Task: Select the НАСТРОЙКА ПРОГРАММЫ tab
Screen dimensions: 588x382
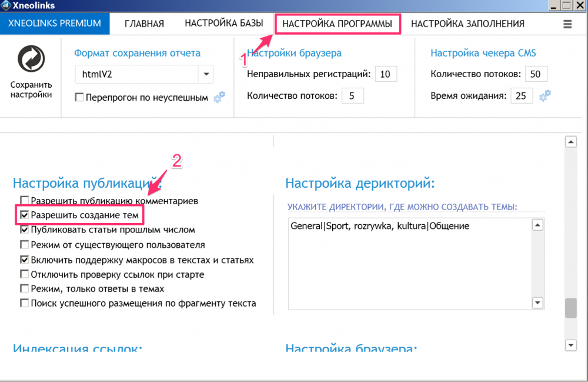Action: 338,24
